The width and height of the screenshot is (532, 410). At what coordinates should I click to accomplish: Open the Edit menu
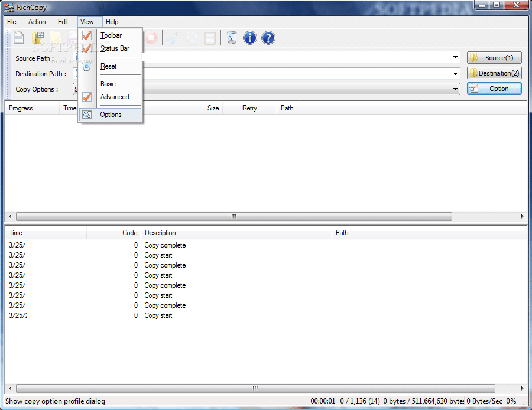[x=63, y=22]
